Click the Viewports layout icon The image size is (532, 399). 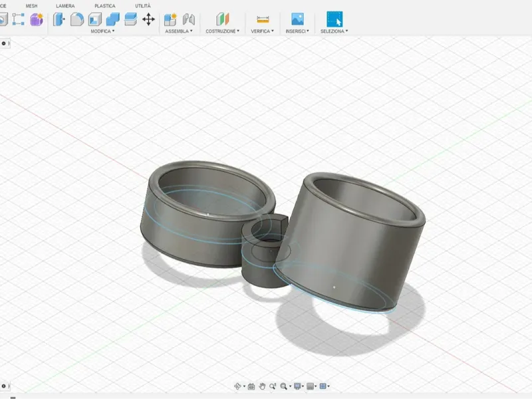(x=323, y=386)
